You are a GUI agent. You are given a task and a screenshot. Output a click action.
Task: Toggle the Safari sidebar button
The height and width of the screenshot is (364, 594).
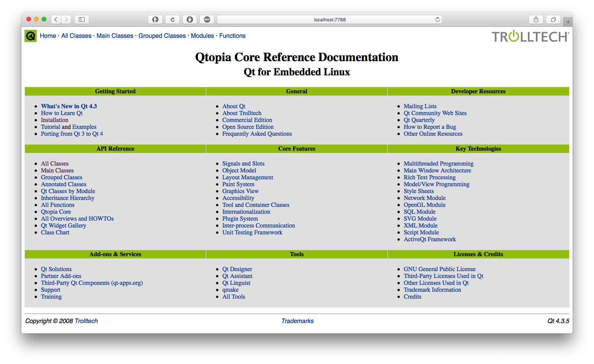point(82,19)
